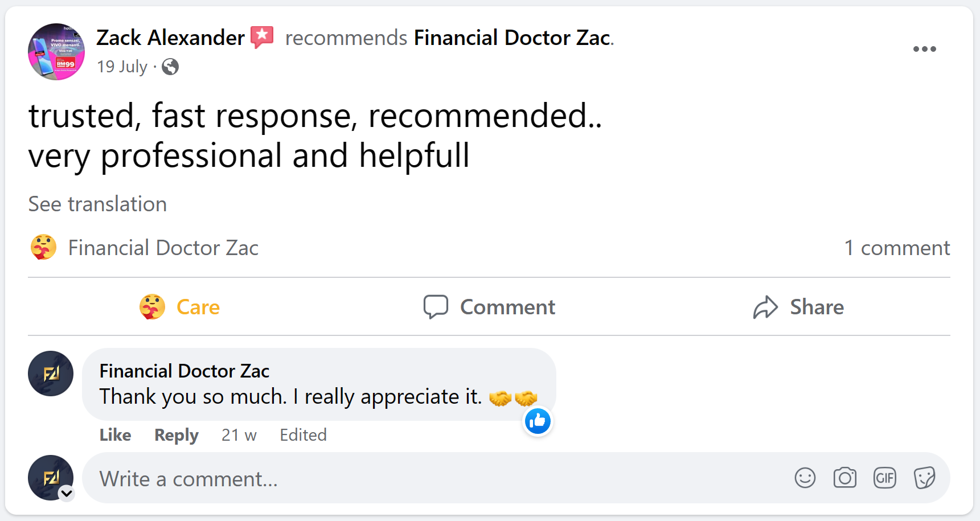Show the 1 comment count
Screen dimensions: 980x521
point(897,248)
